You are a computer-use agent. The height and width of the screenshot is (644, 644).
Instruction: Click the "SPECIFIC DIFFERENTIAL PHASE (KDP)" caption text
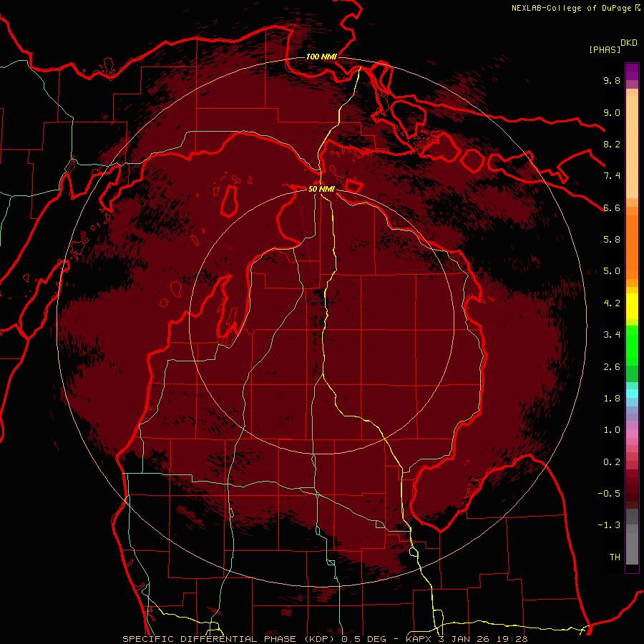pos(228,639)
